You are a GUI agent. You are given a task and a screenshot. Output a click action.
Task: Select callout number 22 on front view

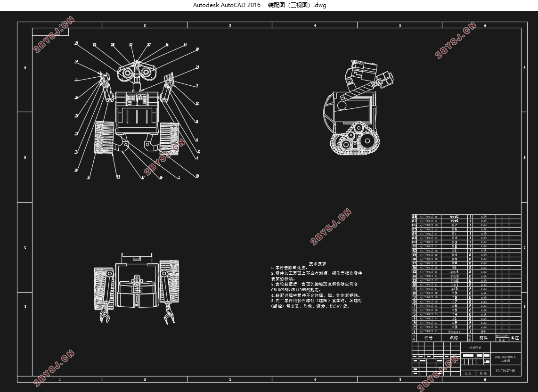(x=197, y=49)
